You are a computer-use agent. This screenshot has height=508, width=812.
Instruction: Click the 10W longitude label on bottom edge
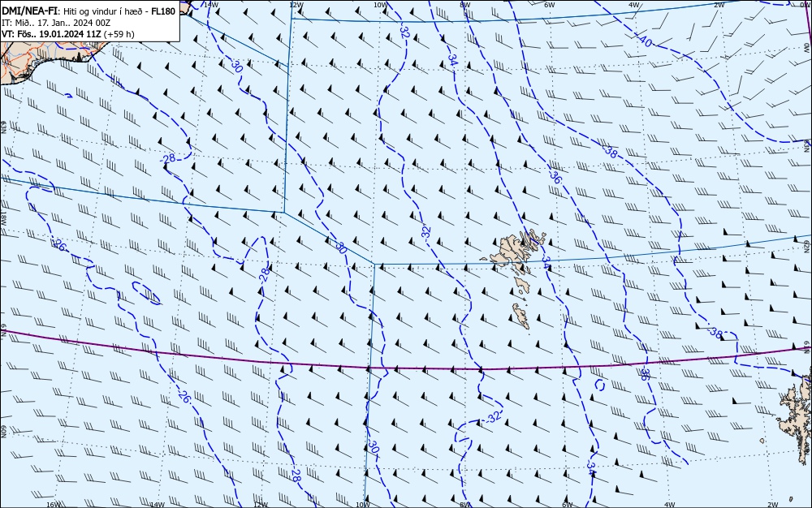[x=363, y=505]
